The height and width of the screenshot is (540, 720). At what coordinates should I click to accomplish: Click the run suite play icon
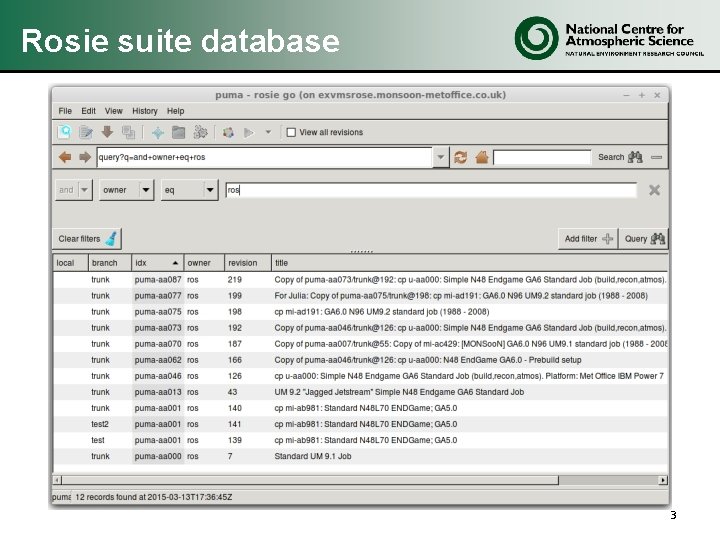tap(248, 133)
